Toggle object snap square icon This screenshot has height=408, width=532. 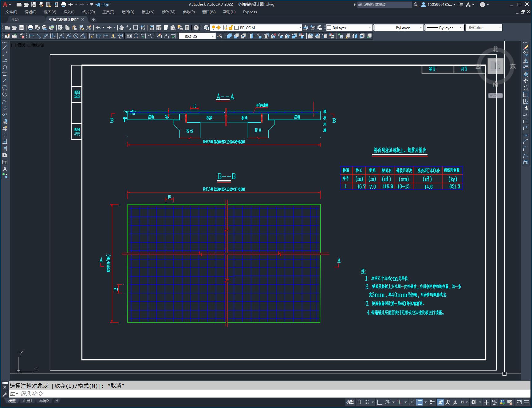tap(420, 402)
